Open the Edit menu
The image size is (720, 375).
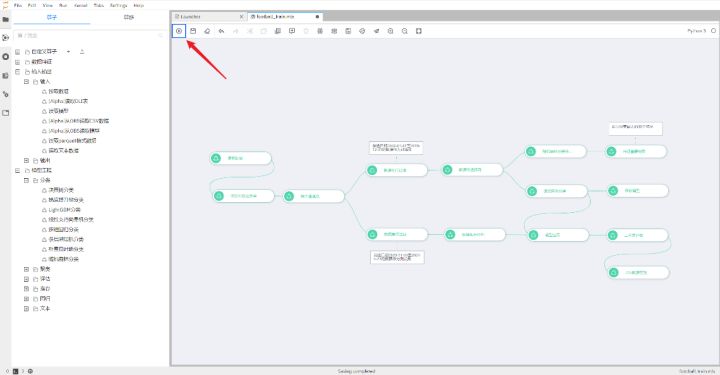coord(32,5)
